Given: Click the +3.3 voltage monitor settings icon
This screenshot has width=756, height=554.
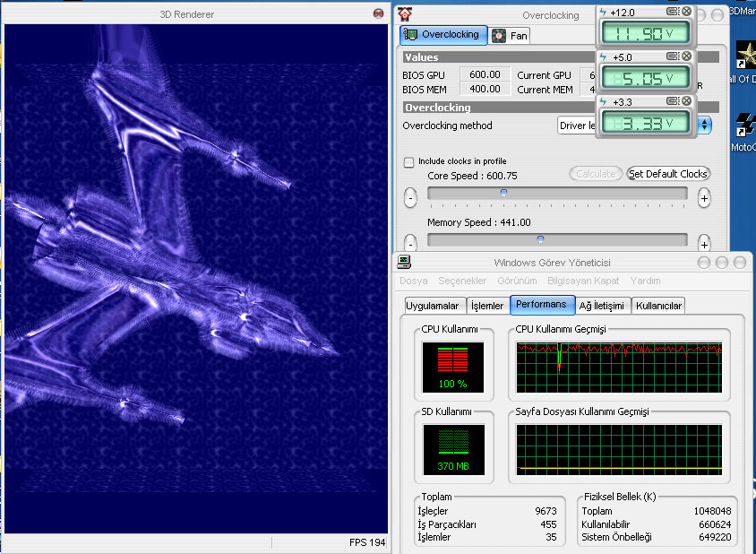Looking at the screenshot, I should pos(673,101).
